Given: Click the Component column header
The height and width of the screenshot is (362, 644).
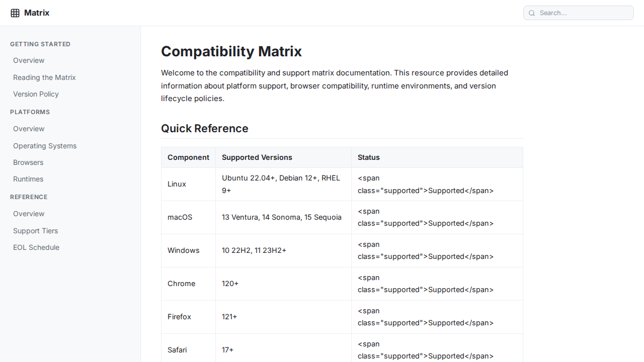Looking at the screenshot, I should pos(188,157).
